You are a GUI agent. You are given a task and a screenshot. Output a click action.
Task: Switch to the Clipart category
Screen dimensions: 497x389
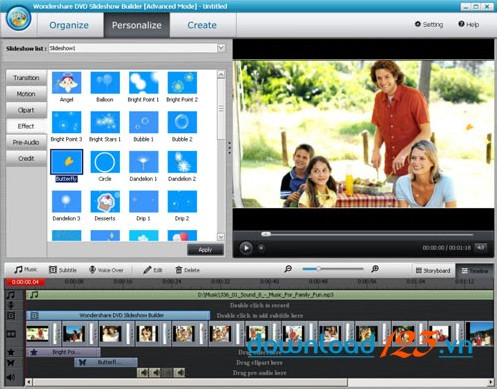click(x=26, y=110)
